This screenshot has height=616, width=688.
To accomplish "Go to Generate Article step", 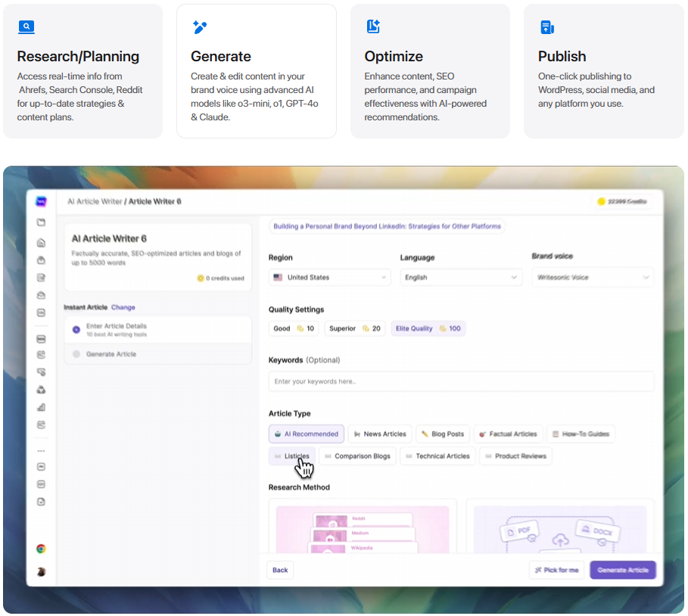I will (x=158, y=354).
